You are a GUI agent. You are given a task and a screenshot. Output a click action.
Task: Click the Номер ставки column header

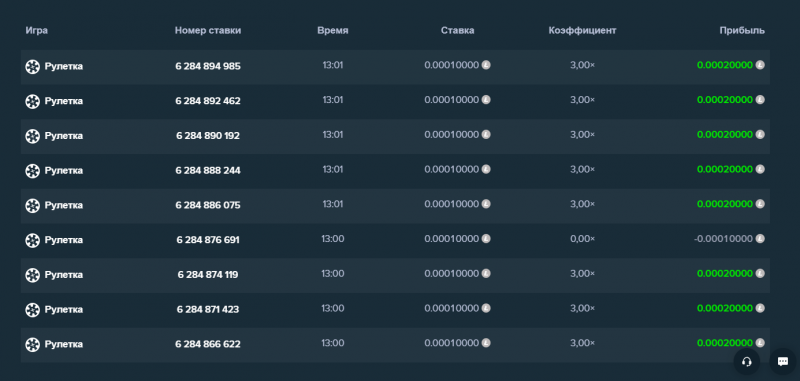(x=208, y=30)
